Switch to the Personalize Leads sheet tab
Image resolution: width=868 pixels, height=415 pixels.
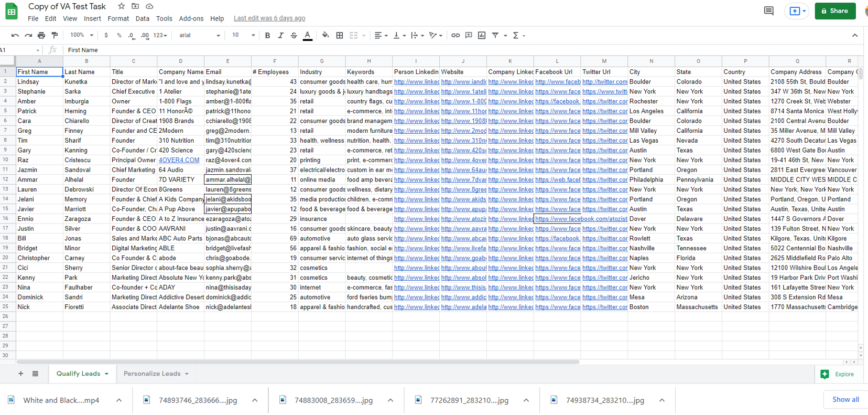tap(156, 374)
